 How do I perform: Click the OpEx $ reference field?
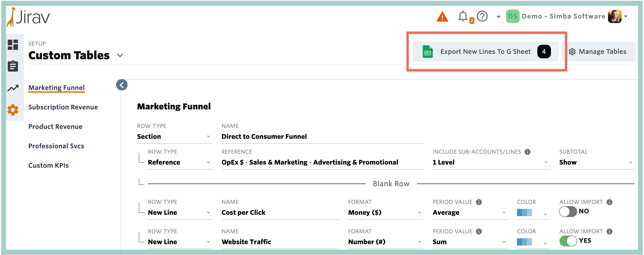(x=322, y=162)
